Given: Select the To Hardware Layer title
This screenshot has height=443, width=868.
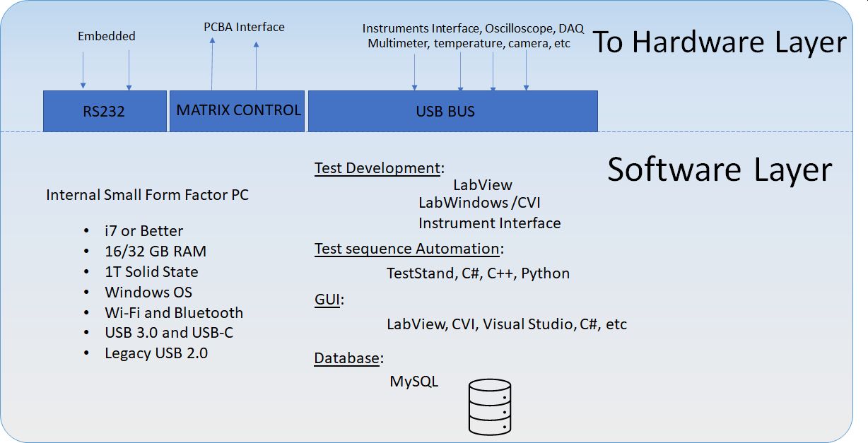Looking at the screenshot, I should [x=718, y=42].
